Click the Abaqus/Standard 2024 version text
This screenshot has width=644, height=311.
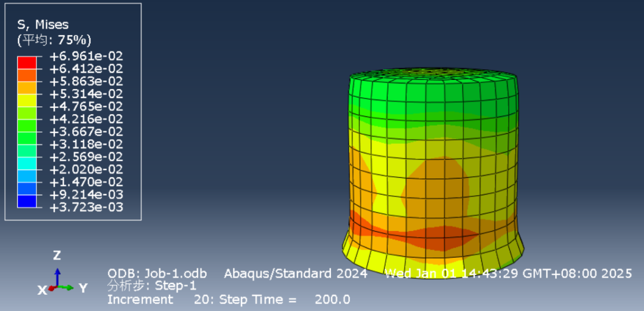tap(296, 273)
